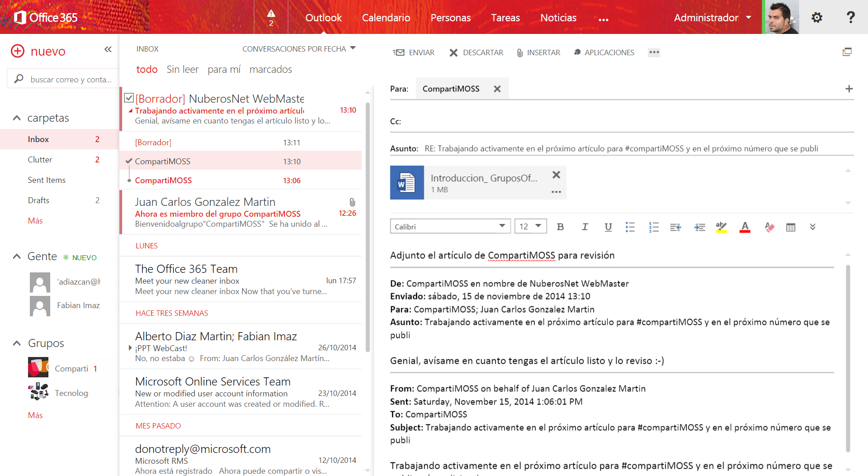Open compose in a separate window icon

[x=847, y=52]
